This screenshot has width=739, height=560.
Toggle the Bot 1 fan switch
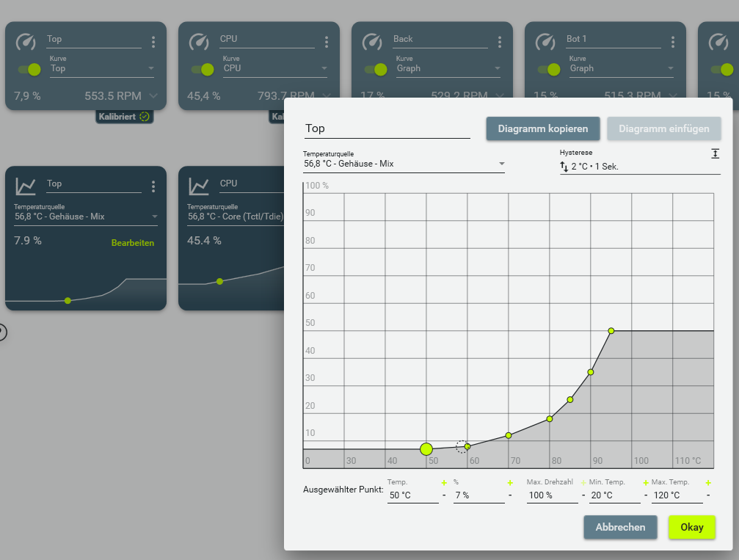tap(549, 70)
